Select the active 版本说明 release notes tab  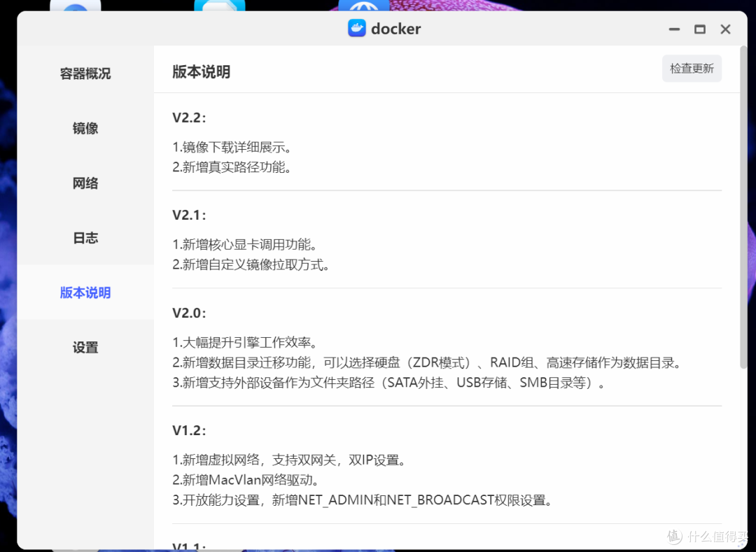point(85,292)
